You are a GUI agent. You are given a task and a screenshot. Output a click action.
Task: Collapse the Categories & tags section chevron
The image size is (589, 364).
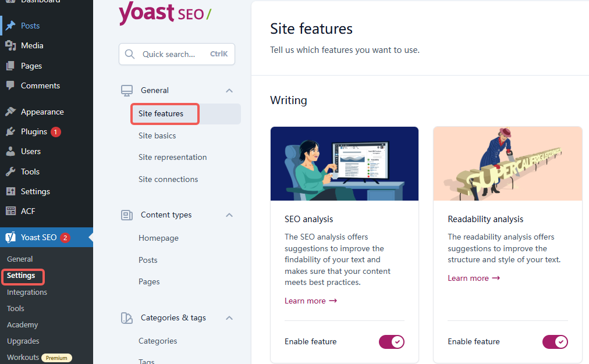pyautogui.click(x=229, y=318)
